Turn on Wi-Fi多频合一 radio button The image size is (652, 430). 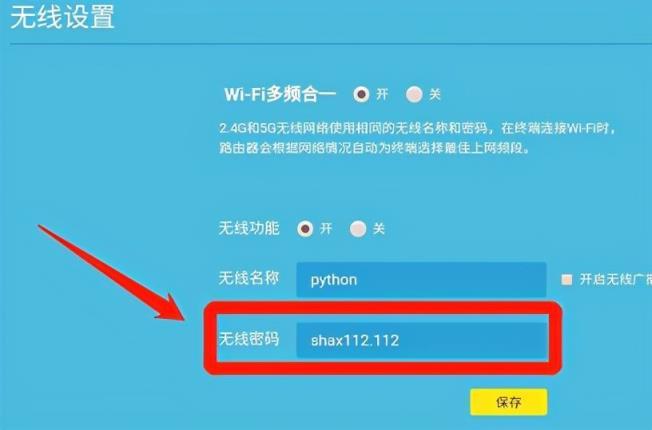tap(361, 94)
